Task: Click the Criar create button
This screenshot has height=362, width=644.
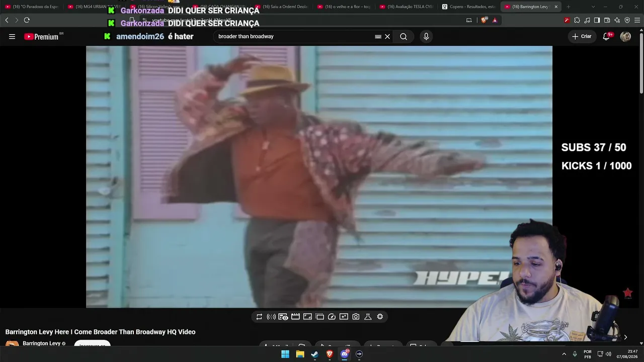Action: pyautogui.click(x=582, y=36)
